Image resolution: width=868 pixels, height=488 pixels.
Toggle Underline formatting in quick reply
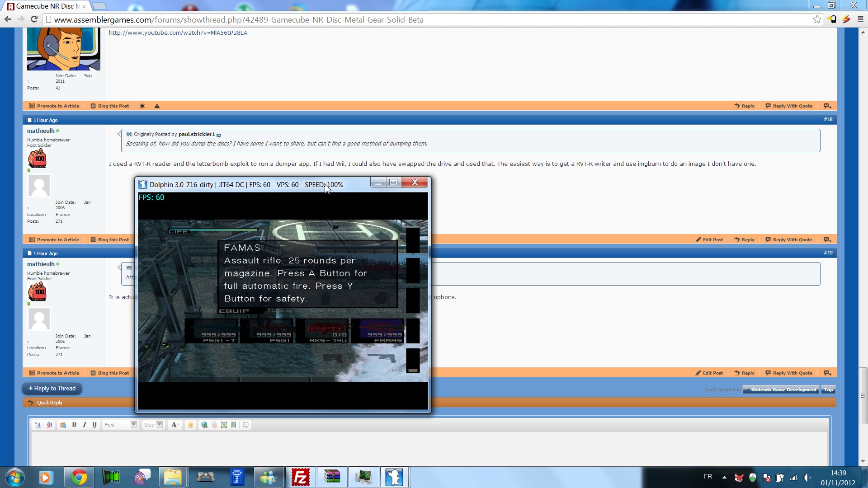94,425
